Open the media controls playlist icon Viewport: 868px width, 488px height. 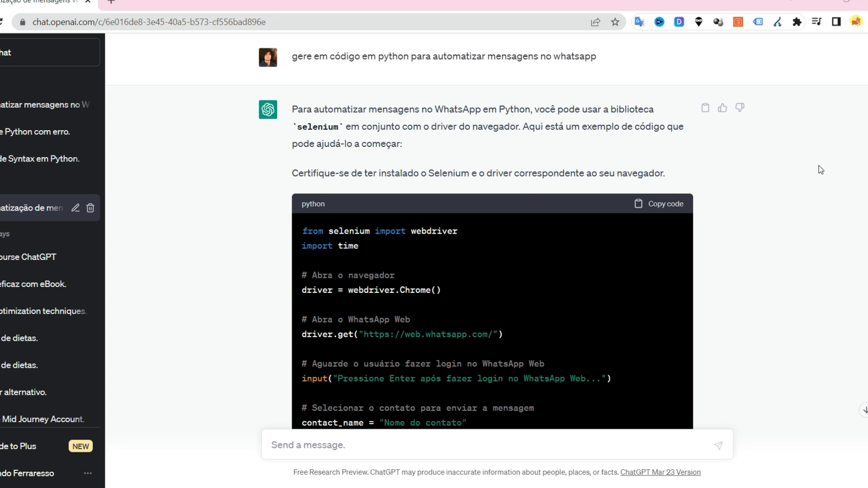point(816,22)
